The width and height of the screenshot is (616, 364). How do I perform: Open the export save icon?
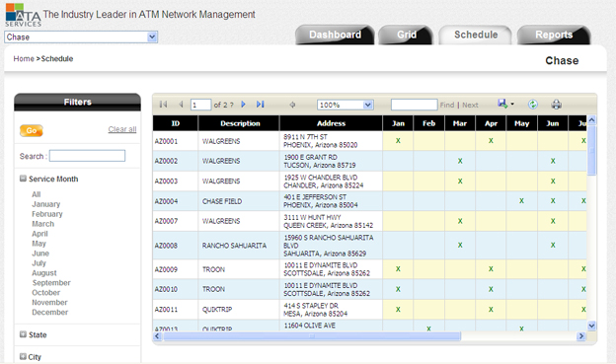[x=502, y=104]
